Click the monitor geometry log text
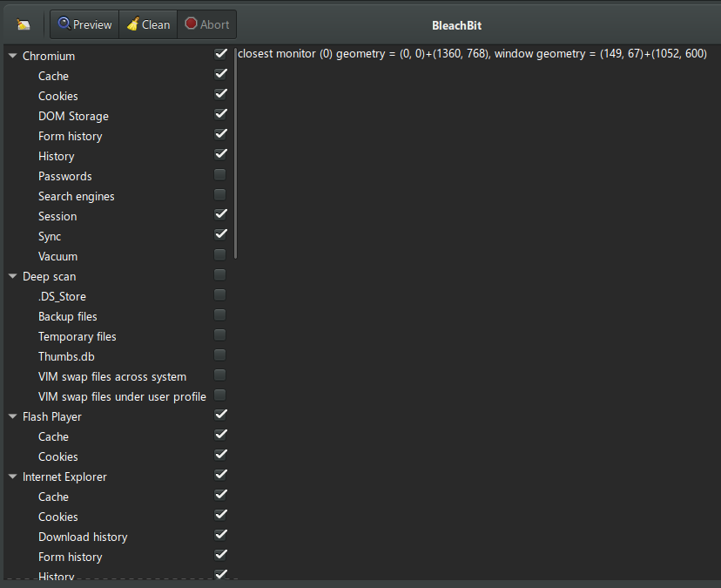The width and height of the screenshot is (721, 588). pyautogui.click(x=472, y=54)
